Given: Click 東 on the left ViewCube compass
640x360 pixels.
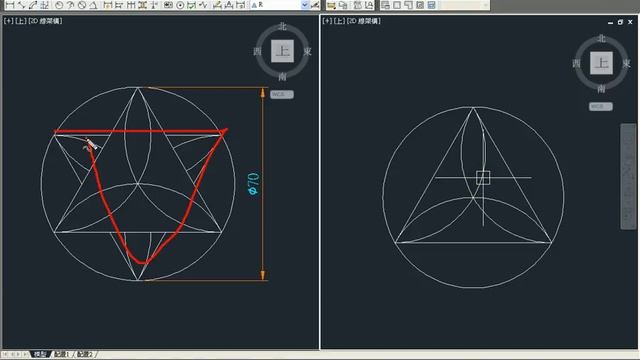Looking at the screenshot, I should [307, 51].
